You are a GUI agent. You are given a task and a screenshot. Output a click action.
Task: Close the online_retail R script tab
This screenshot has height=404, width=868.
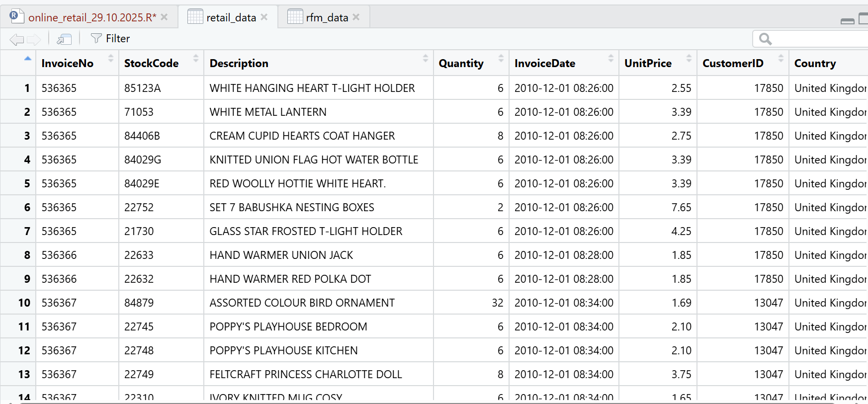165,17
